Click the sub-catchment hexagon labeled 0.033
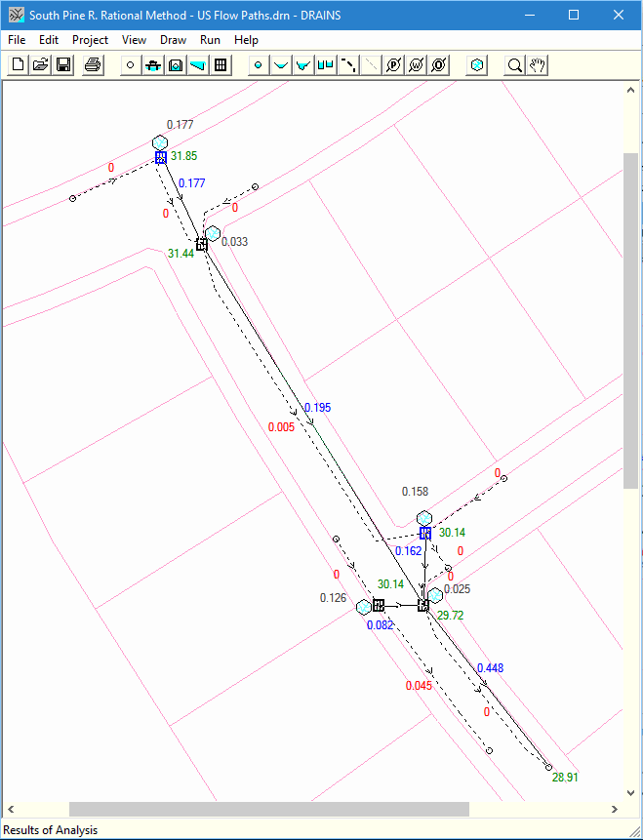This screenshot has height=840, width=643. pyautogui.click(x=213, y=233)
